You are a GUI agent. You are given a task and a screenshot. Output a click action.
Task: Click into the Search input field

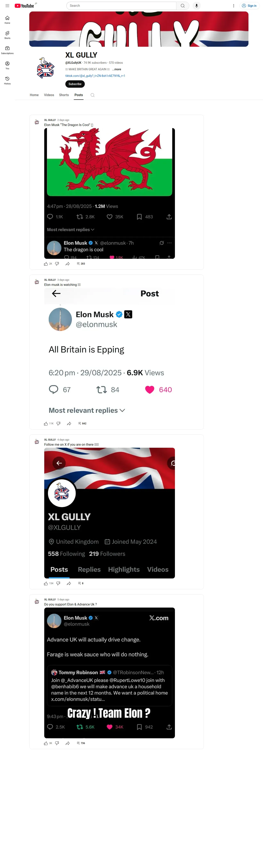click(121, 6)
